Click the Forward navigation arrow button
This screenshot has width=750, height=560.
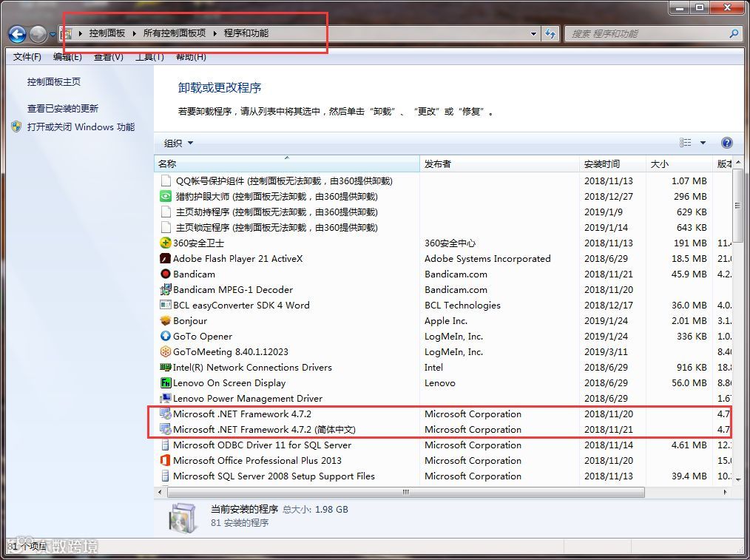coord(38,34)
